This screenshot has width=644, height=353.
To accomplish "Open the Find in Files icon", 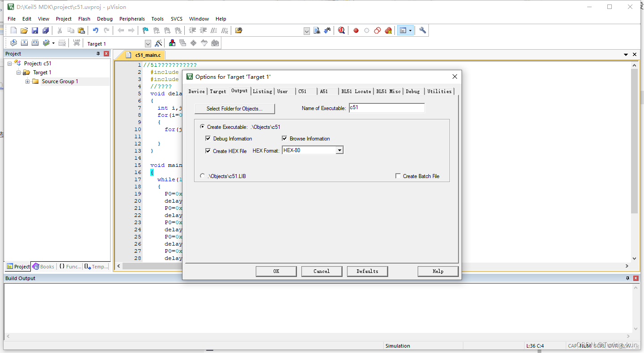I will [239, 30].
